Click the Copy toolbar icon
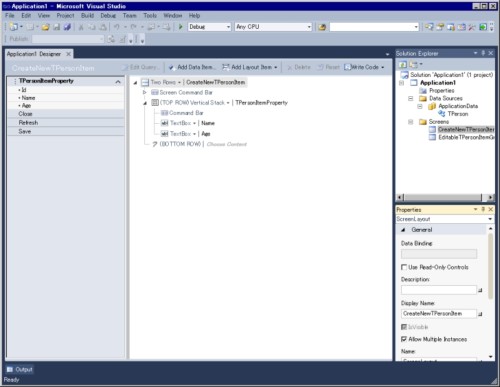Viewport: 500px width, 387px height. [x=92, y=27]
